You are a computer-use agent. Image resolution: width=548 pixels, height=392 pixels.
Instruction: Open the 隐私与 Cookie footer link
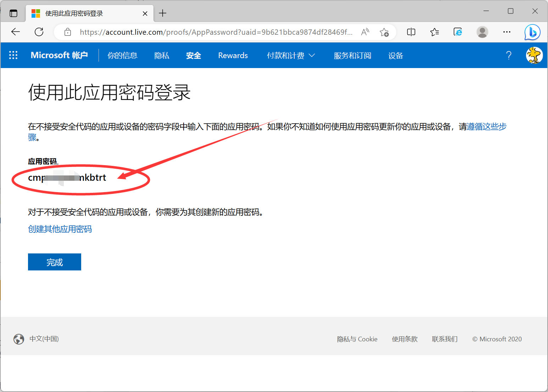357,339
